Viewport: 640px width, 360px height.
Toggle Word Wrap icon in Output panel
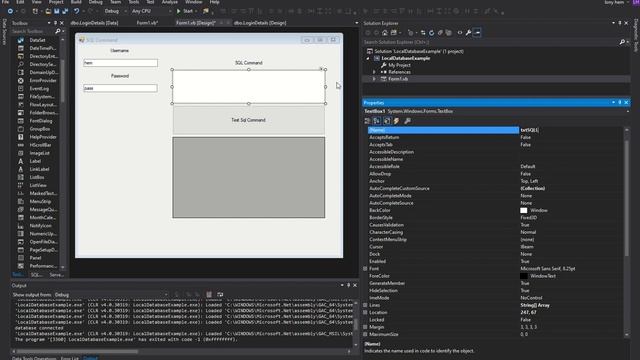tap(220, 294)
